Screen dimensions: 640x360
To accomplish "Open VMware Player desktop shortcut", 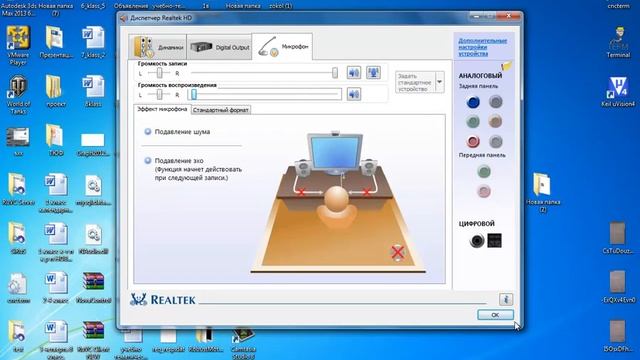I will coord(18,46).
